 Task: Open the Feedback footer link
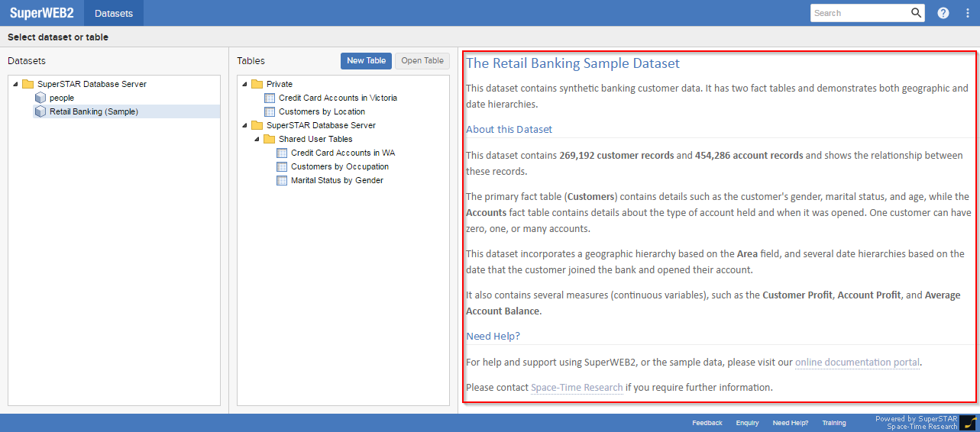(707, 423)
